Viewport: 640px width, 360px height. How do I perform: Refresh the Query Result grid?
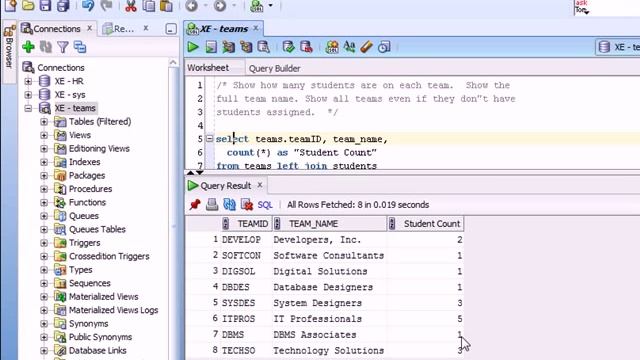tap(229, 204)
